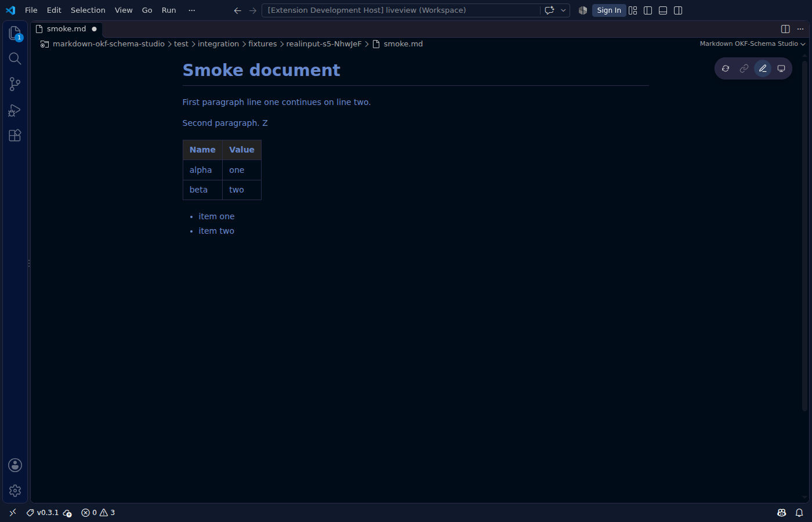Viewport: 812px width, 522px height.
Task: Open the View menu
Action: (124, 10)
